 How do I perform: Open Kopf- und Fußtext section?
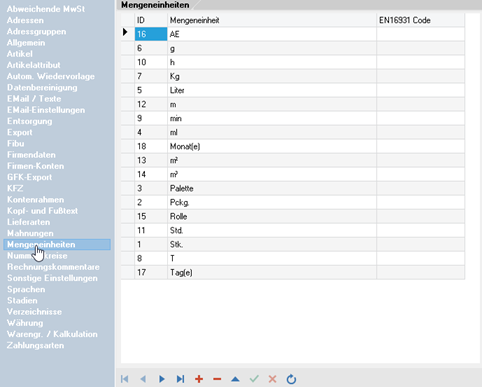click(x=42, y=211)
